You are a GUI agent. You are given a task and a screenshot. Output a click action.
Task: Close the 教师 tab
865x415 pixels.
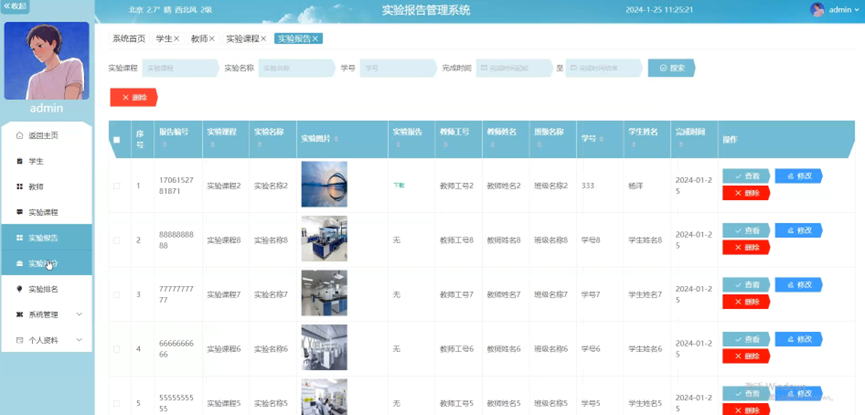coord(212,39)
